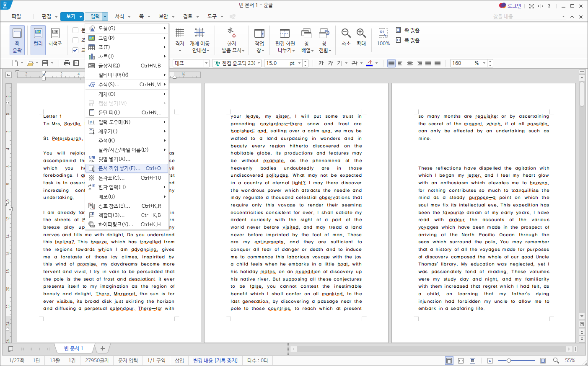
Task: Apply underline 가 formatting
Action: point(339,63)
